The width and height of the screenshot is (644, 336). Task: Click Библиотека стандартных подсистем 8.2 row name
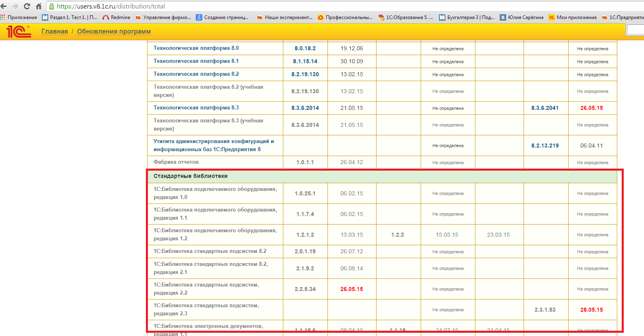point(210,251)
